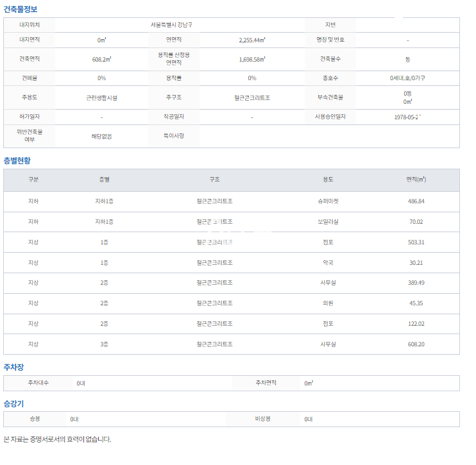Click the 건축물정보 section heading
The height and width of the screenshot is (465, 476).
(21, 9)
